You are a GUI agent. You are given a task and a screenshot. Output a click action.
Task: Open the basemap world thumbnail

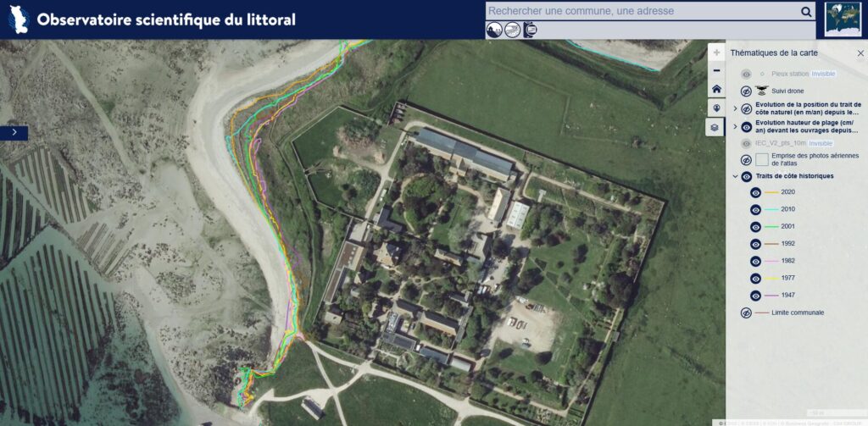coord(843,19)
